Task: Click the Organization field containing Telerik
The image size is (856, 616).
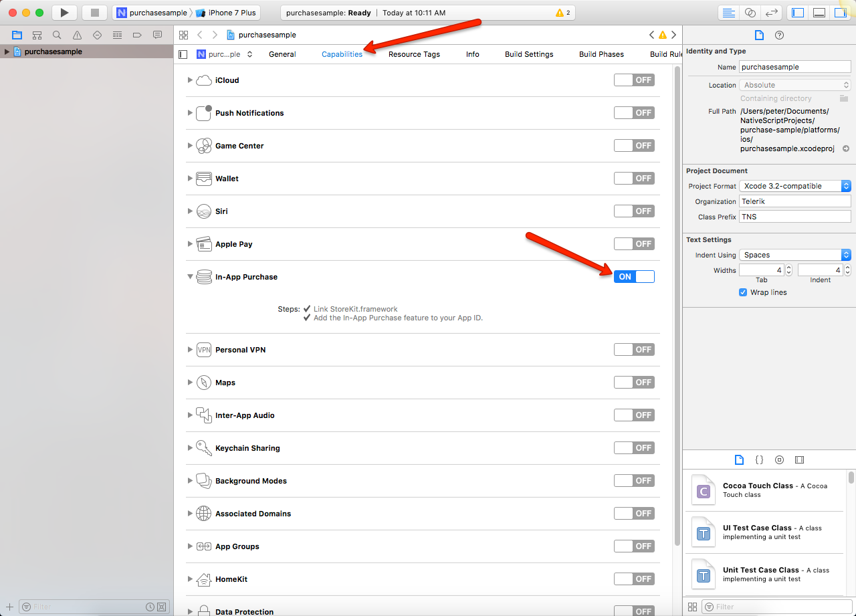Action: (x=795, y=201)
